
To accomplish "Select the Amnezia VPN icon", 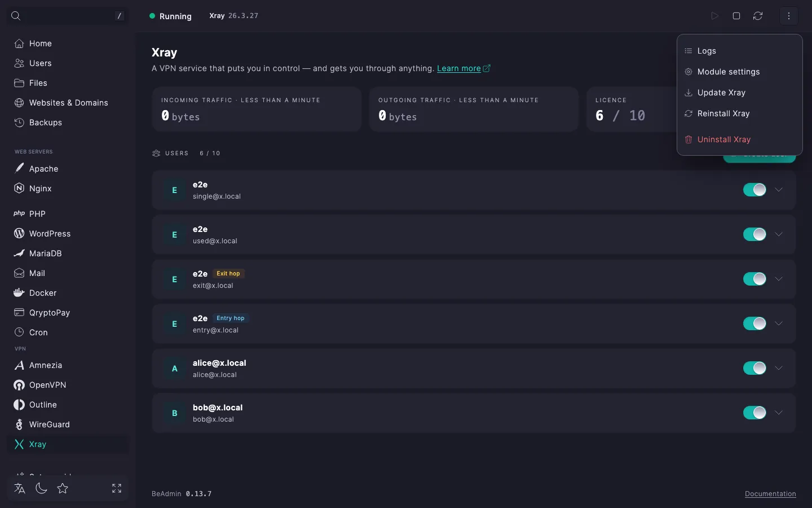I will [19, 365].
